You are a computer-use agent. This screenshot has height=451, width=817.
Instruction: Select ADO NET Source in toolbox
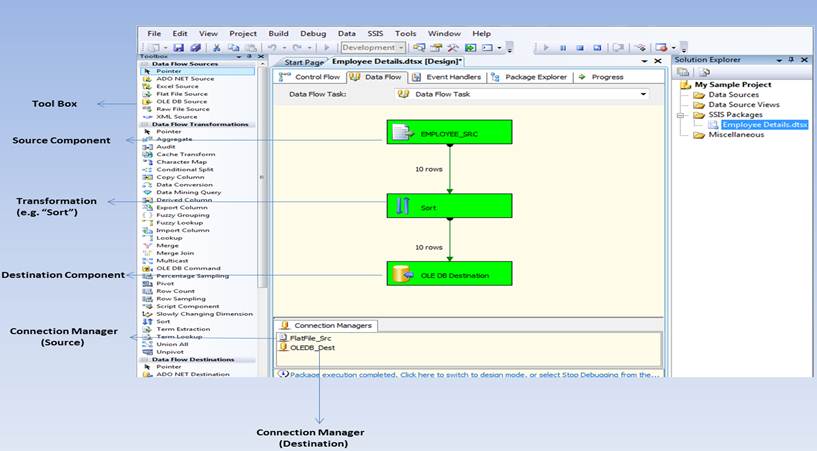pyautogui.click(x=185, y=79)
